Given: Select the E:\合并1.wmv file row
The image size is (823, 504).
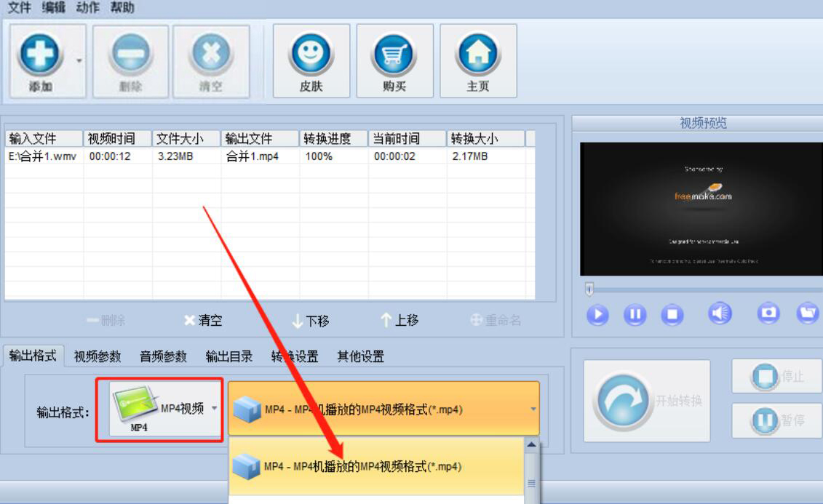Looking at the screenshot, I should (x=270, y=156).
